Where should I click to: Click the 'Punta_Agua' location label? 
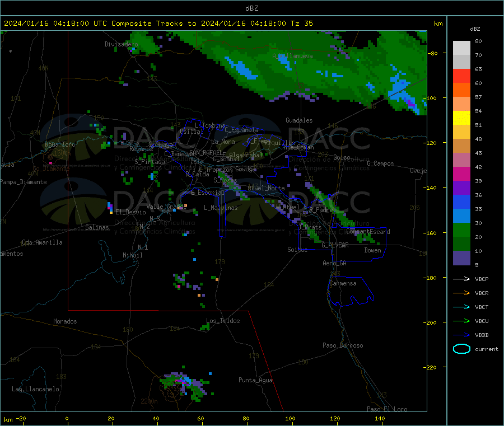(x=255, y=380)
